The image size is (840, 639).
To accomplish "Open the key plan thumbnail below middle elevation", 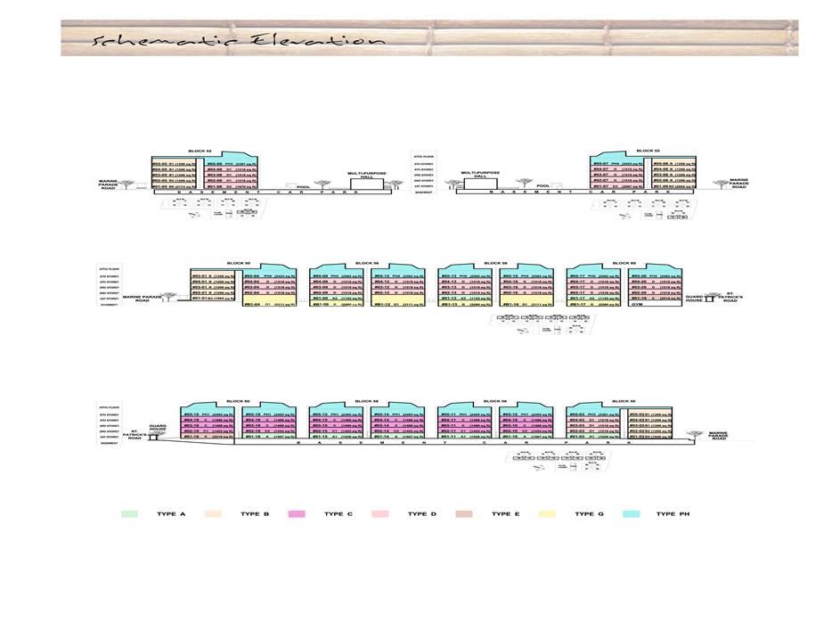I will (526, 324).
